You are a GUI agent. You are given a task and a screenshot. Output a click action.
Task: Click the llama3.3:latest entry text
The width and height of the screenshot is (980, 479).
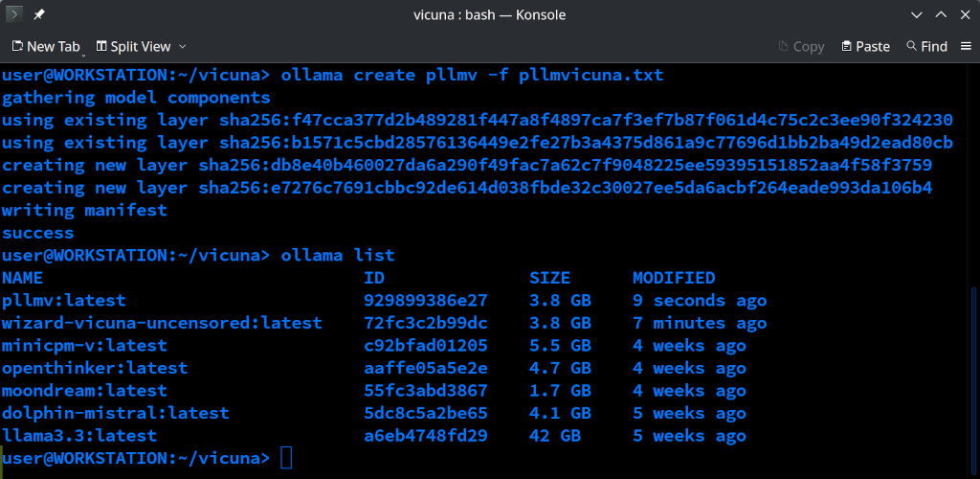click(79, 436)
